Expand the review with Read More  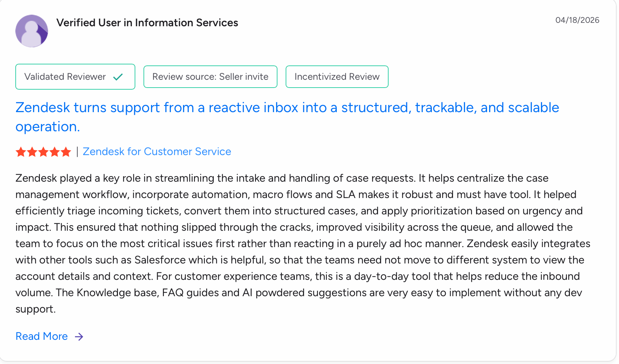42,336
